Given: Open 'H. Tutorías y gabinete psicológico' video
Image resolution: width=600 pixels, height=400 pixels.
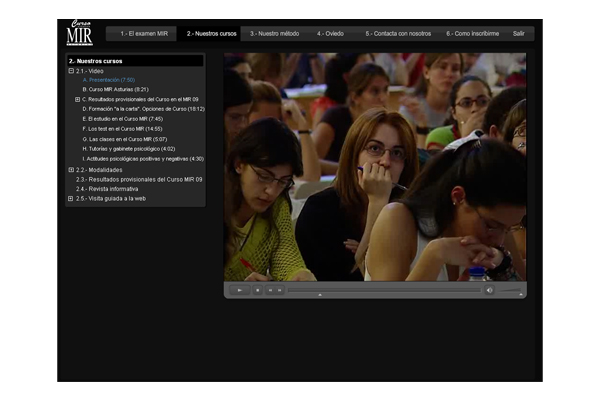Looking at the screenshot, I should [x=129, y=149].
